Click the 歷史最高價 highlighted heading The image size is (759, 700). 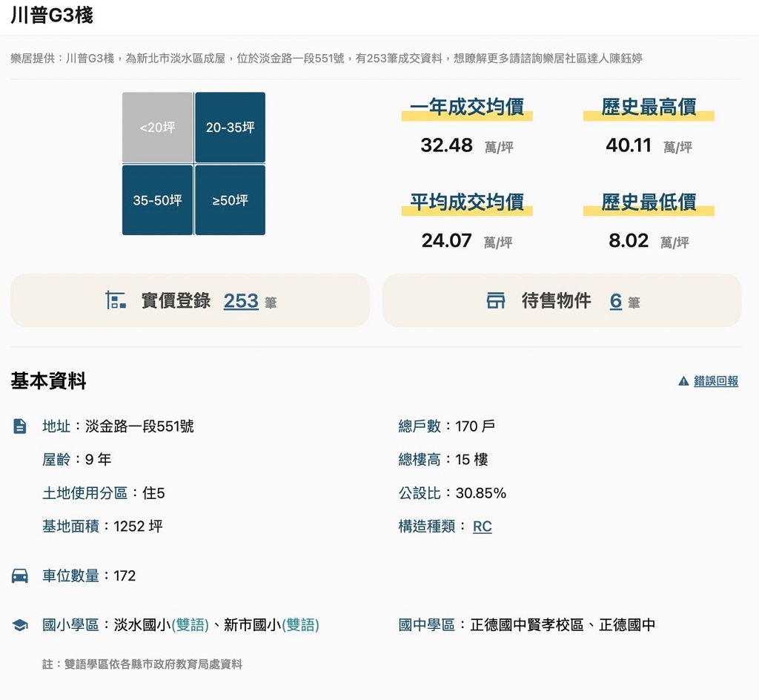[649, 107]
